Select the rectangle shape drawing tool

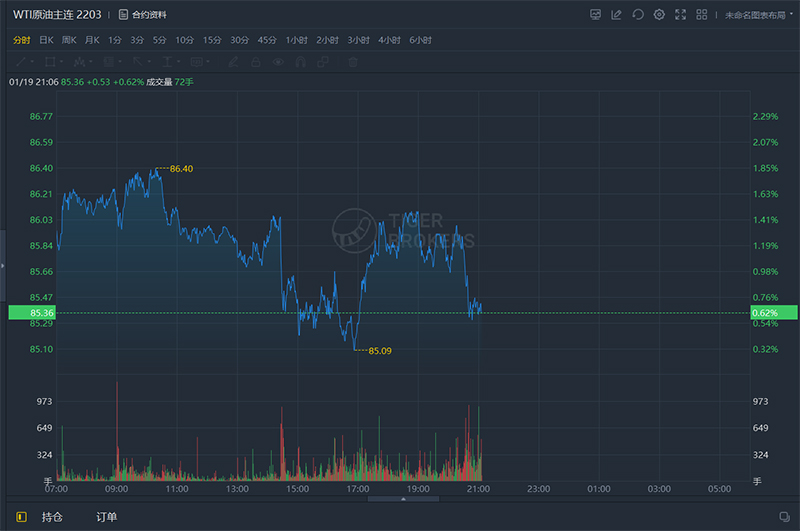coord(50,62)
